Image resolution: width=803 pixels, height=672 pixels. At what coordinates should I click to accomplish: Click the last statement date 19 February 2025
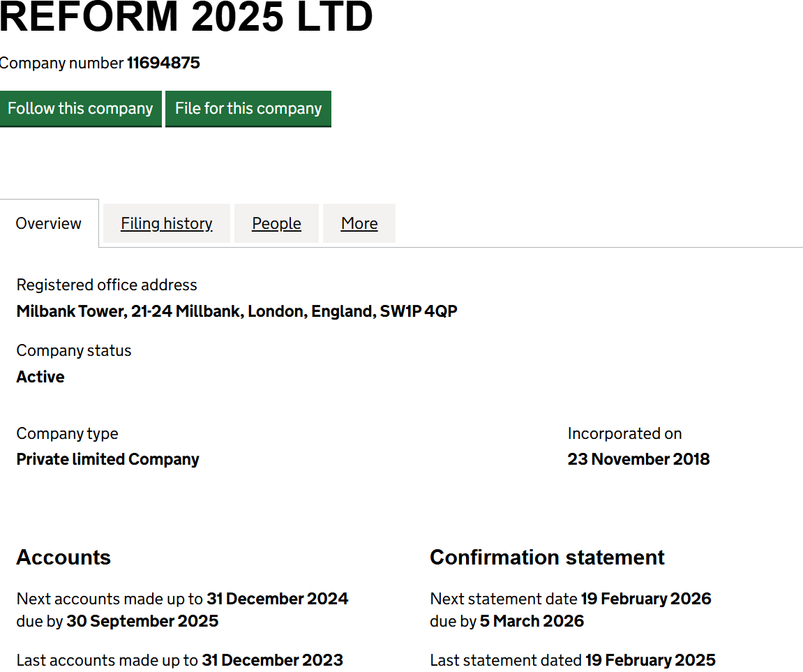pos(650,660)
